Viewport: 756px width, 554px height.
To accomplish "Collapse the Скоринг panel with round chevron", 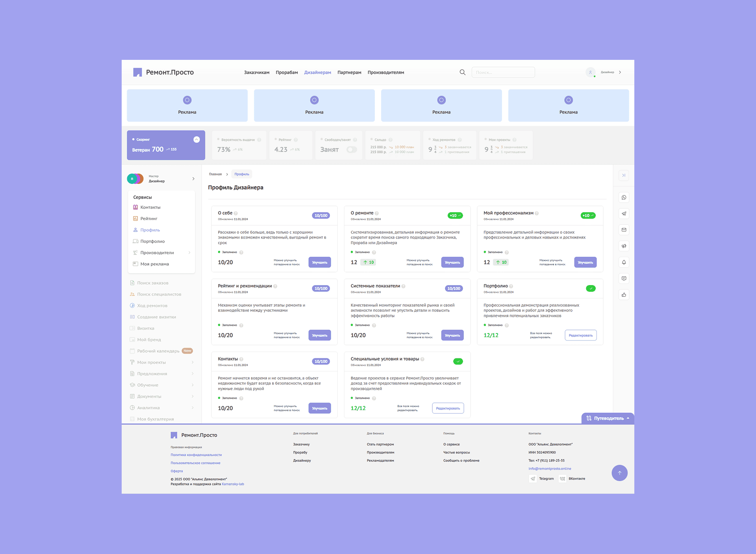I will [196, 139].
